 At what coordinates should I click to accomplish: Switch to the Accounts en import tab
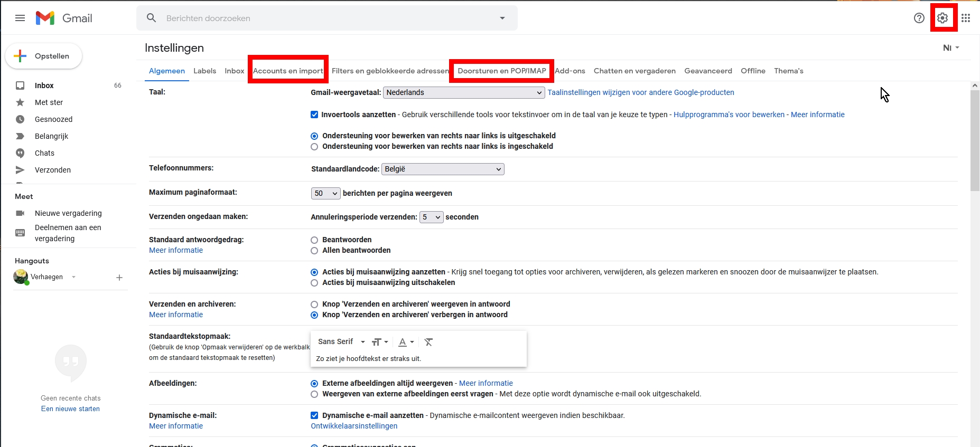pyautogui.click(x=288, y=71)
